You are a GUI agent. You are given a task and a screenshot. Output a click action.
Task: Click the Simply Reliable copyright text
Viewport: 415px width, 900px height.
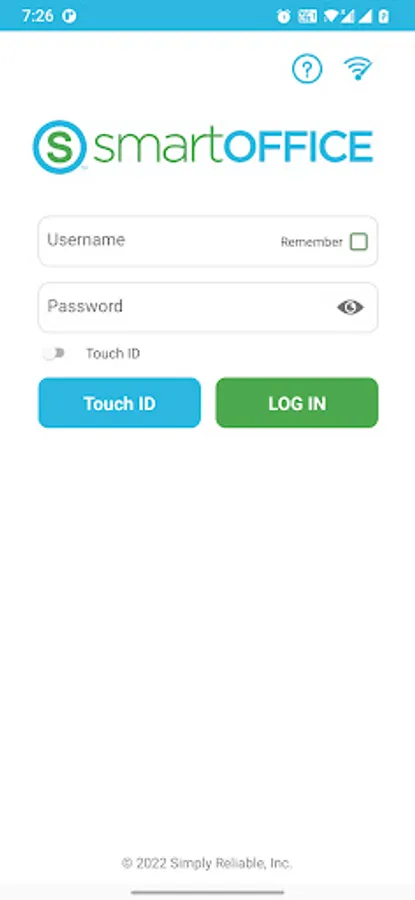tap(207, 863)
